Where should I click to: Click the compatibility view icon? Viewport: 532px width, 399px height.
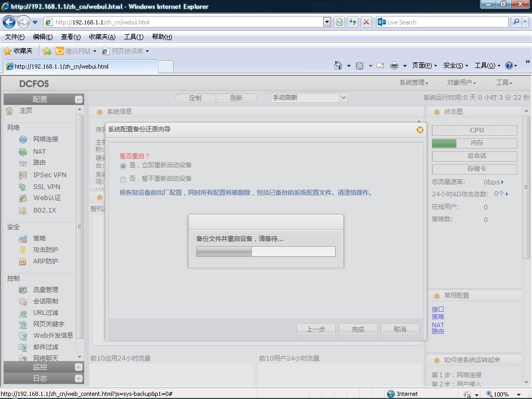click(339, 22)
